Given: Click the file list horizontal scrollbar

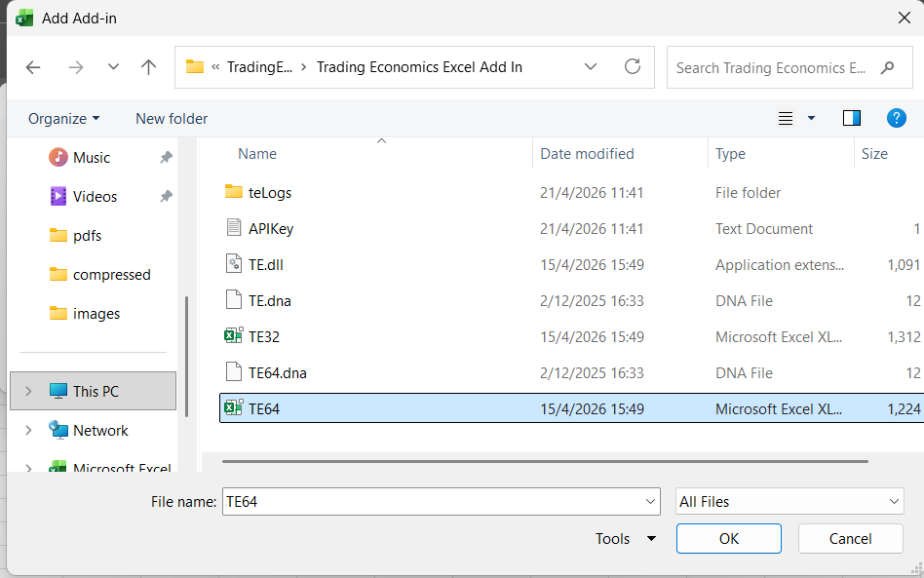Looking at the screenshot, I should 545,461.
